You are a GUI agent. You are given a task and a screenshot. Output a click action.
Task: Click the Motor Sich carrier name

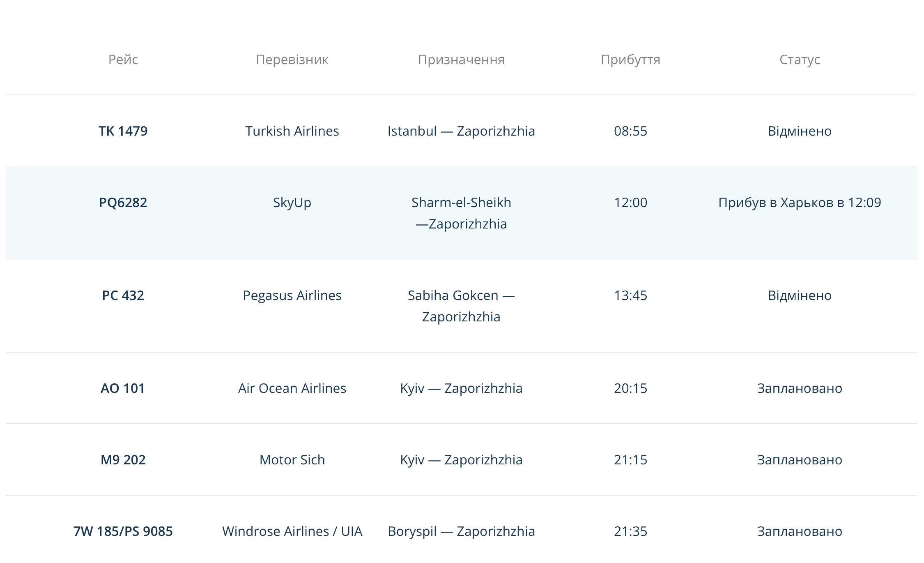[x=292, y=460]
